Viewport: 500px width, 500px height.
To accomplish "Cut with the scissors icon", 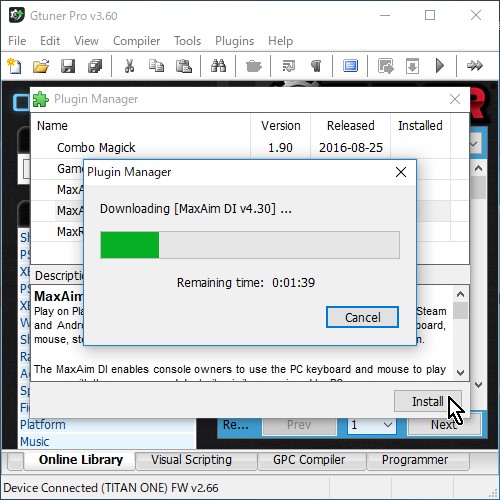I will tap(129, 66).
